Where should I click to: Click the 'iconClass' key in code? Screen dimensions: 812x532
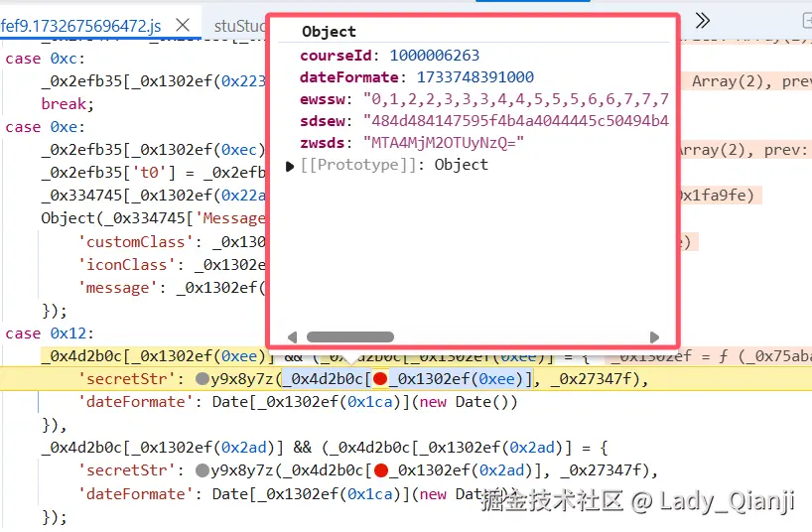tap(126, 265)
